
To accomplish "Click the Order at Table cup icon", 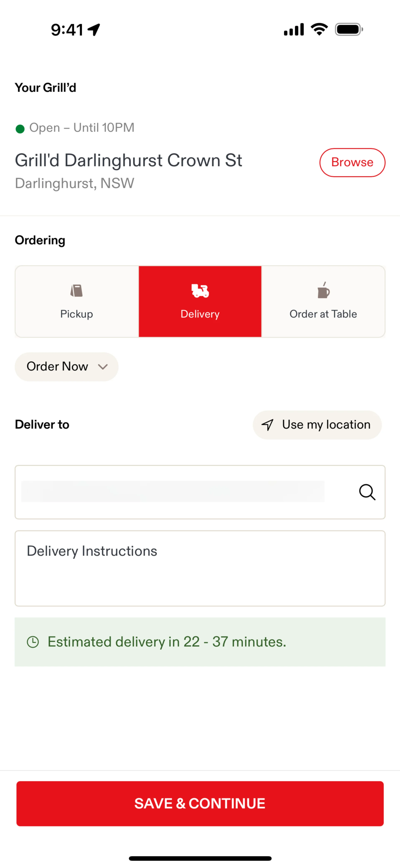I will click(x=324, y=290).
